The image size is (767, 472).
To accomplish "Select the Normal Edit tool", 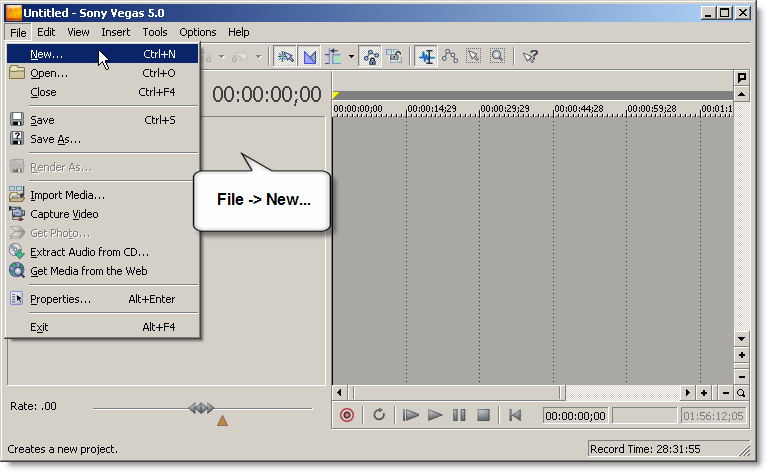I will pos(427,57).
